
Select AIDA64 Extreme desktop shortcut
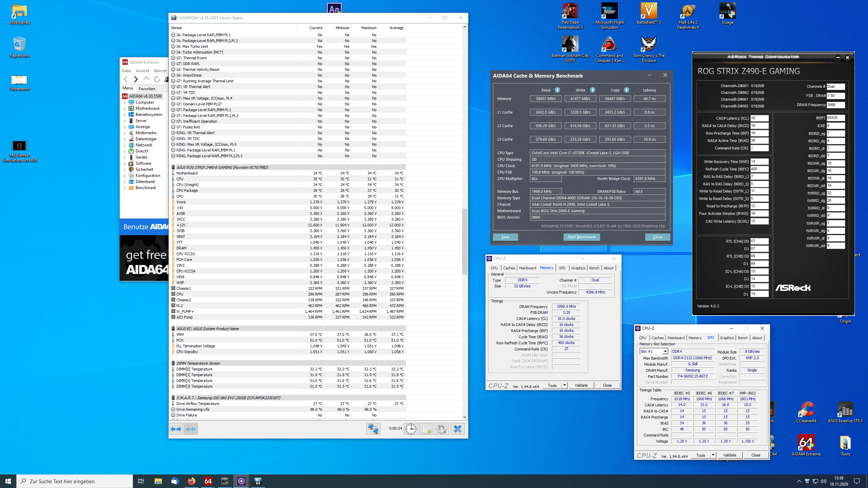[x=806, y=445]
